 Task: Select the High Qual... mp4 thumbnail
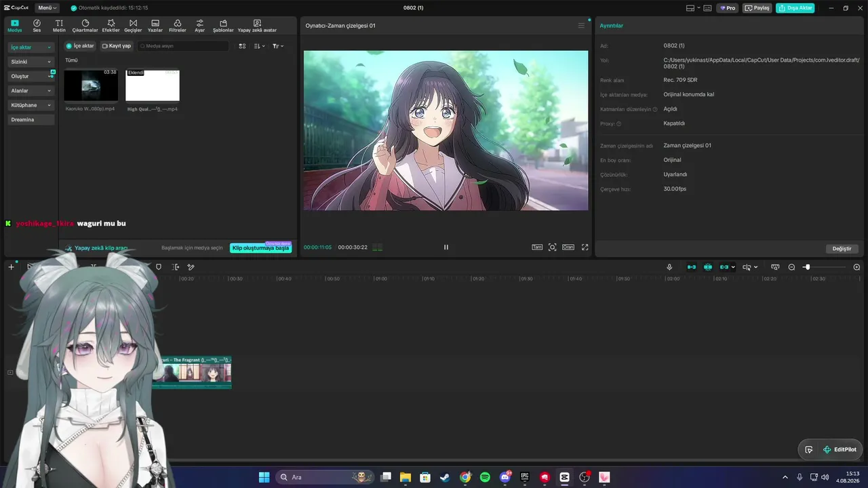(x=153, y=85)
